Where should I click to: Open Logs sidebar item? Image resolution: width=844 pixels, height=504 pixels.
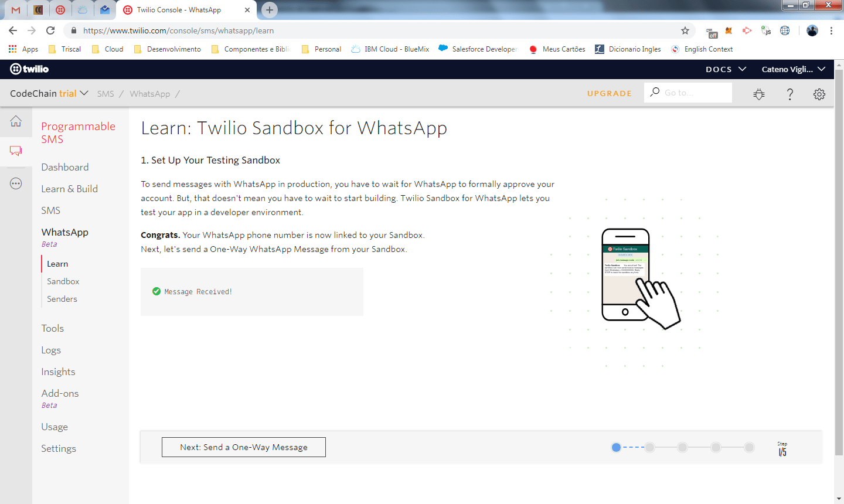click(51, 350)
